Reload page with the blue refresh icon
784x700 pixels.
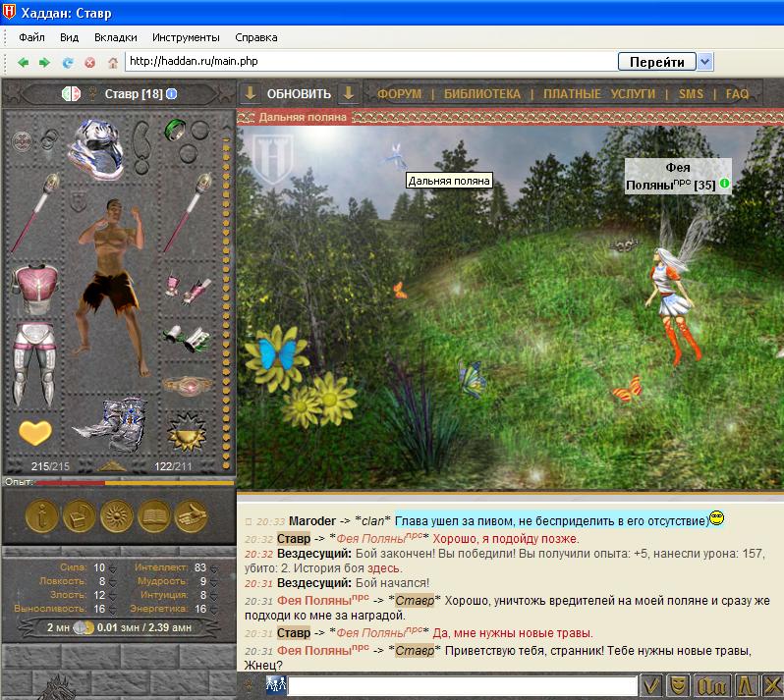[68, 63]
